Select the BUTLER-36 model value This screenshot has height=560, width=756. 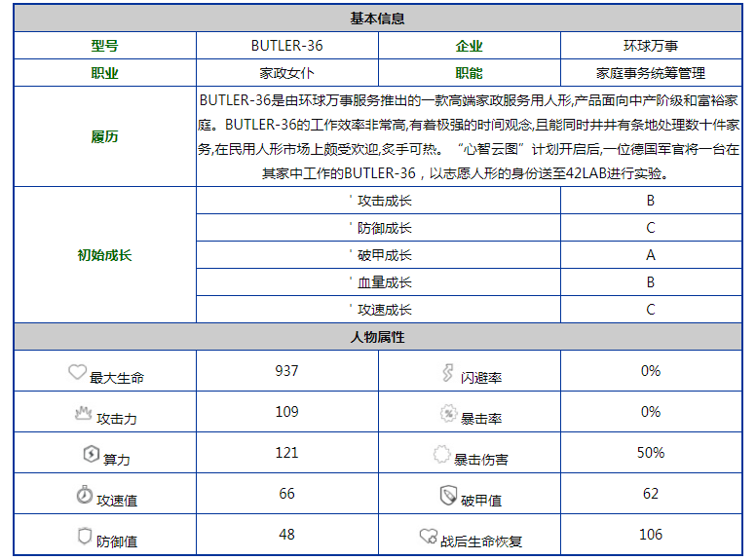[286, 46]
